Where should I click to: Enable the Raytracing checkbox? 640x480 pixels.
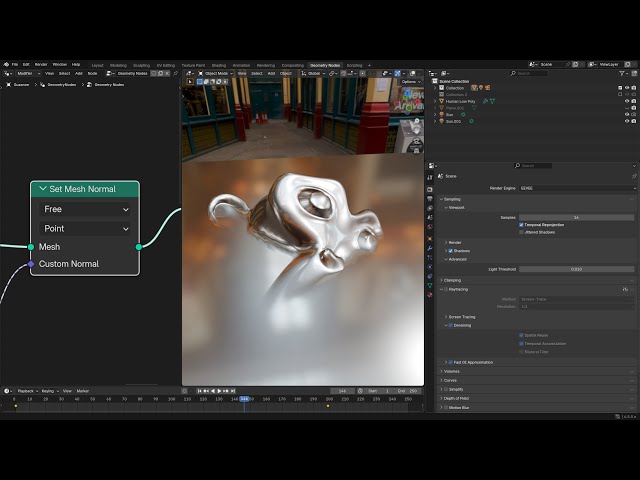(x=446, y=289)
